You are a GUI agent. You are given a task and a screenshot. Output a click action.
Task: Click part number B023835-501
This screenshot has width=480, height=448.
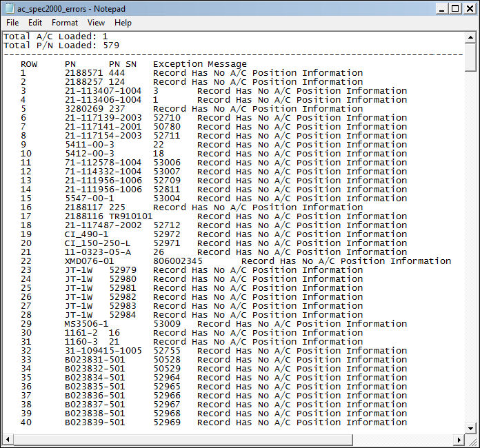[x=95, y=386]
